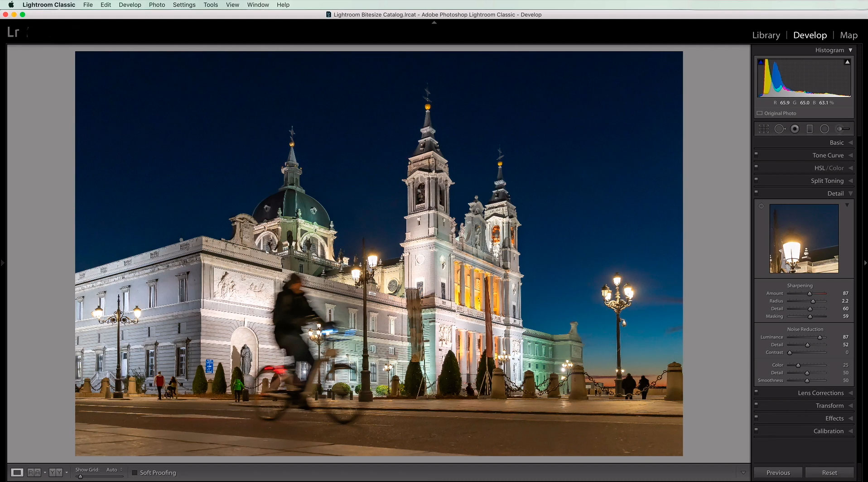
Task: Hide the right panel with edge arrow
Action: tap(865, 262)
